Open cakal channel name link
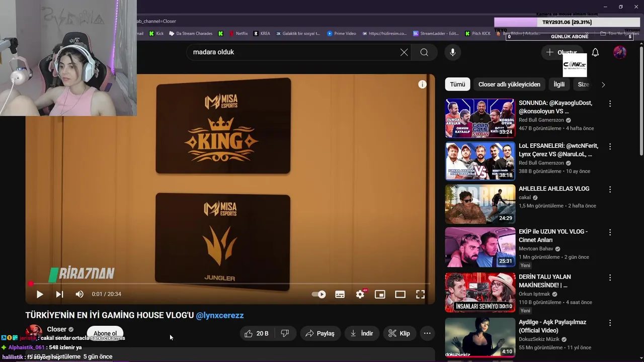Image resolution: width=644 pixels, height=362 pixels. click(x=525, y=198)
